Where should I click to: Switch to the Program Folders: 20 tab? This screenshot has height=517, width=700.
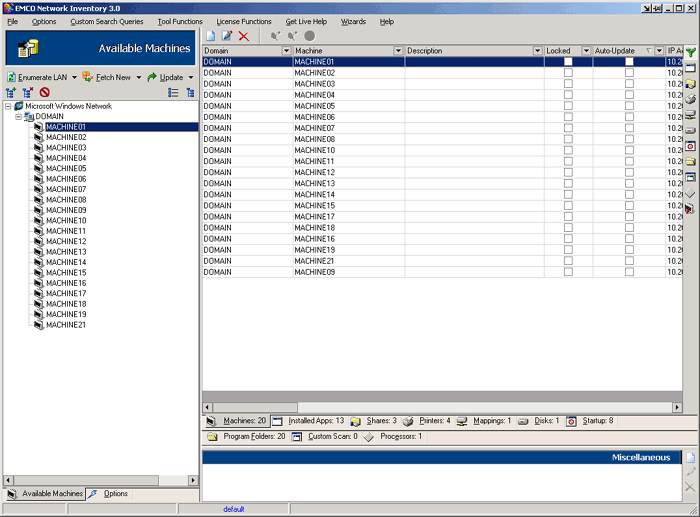click(246, 437)
